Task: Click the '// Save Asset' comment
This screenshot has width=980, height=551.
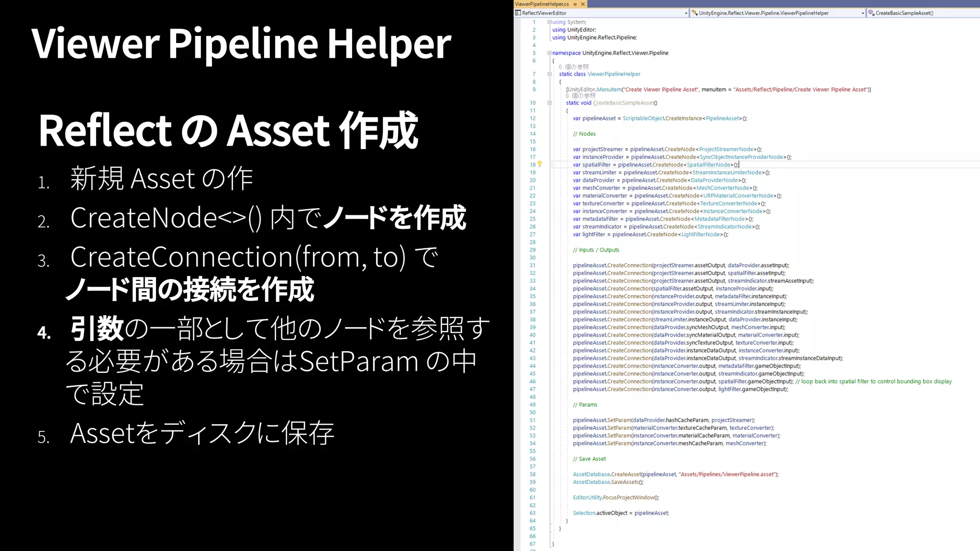Action: click(x=589, y=459)
